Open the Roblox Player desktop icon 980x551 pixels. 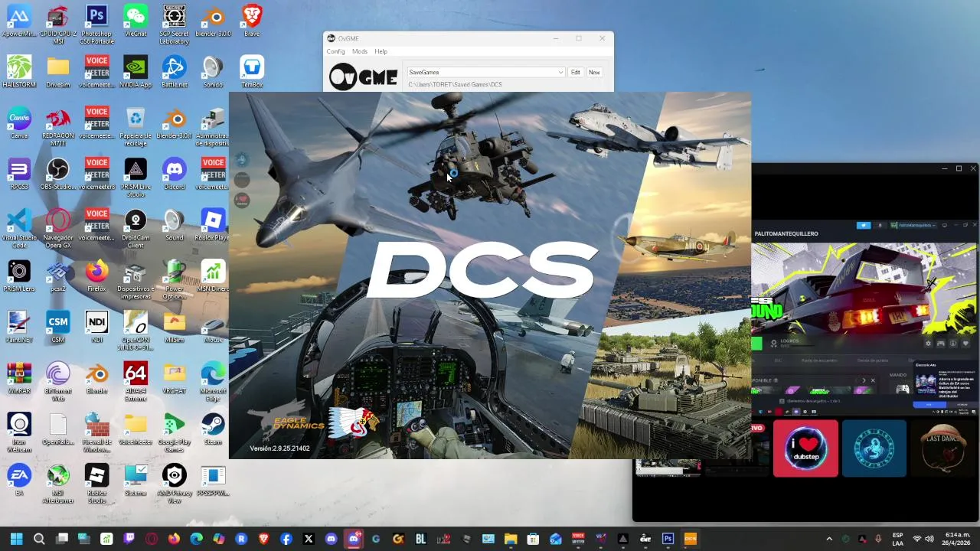click(x=213, y=225)
